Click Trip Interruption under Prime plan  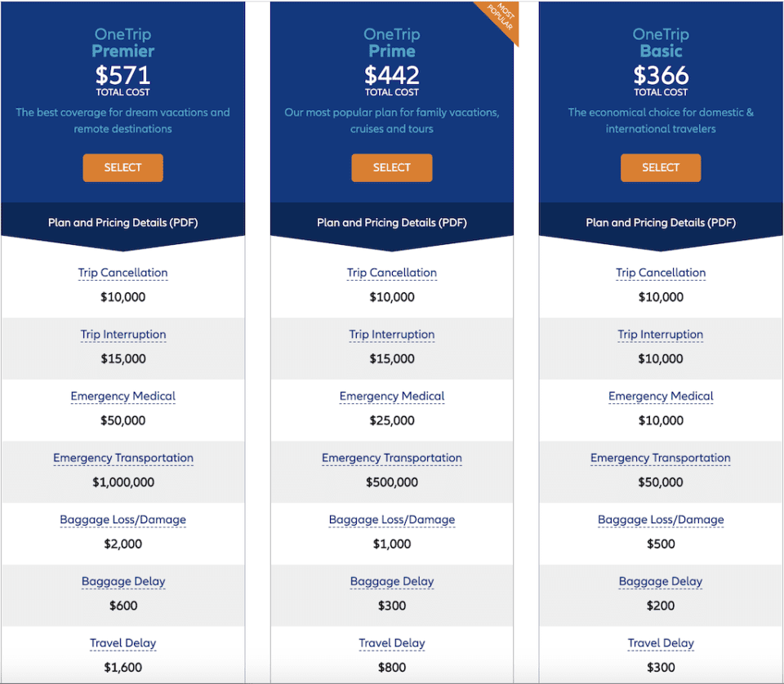pos(392,335)
